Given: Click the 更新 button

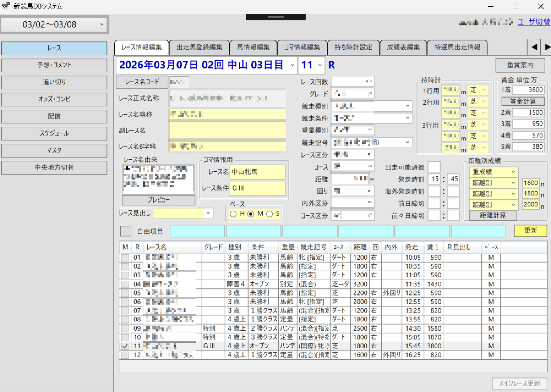Looking at the screenshot, I should [530, 231].
